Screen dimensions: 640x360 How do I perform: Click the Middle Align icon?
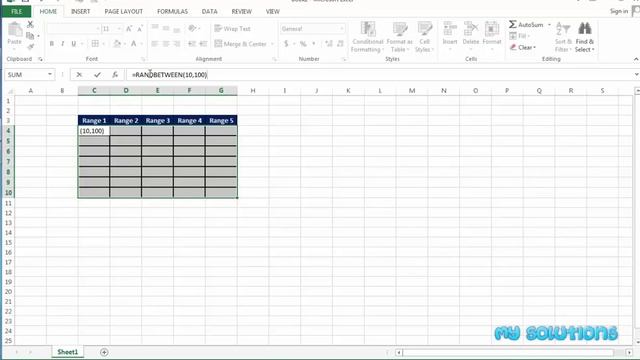click(166, 28)
